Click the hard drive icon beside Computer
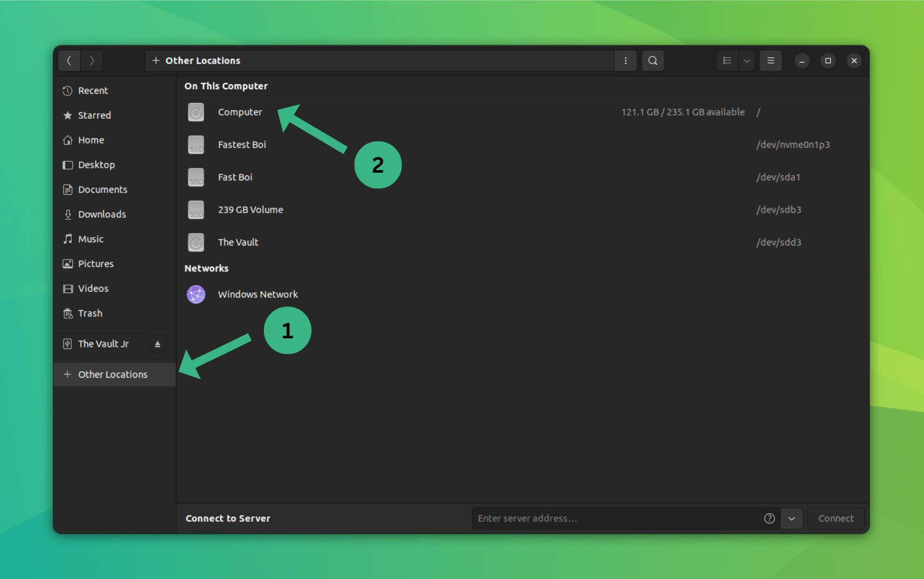Viewport: 924px width, 579px height. [196, 112]
